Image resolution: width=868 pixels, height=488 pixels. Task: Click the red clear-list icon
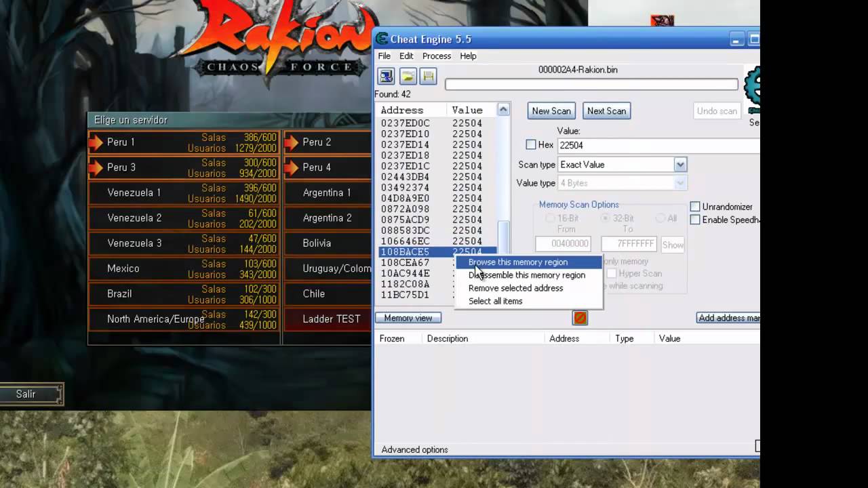pyautogui.click(x=580, y=318)
